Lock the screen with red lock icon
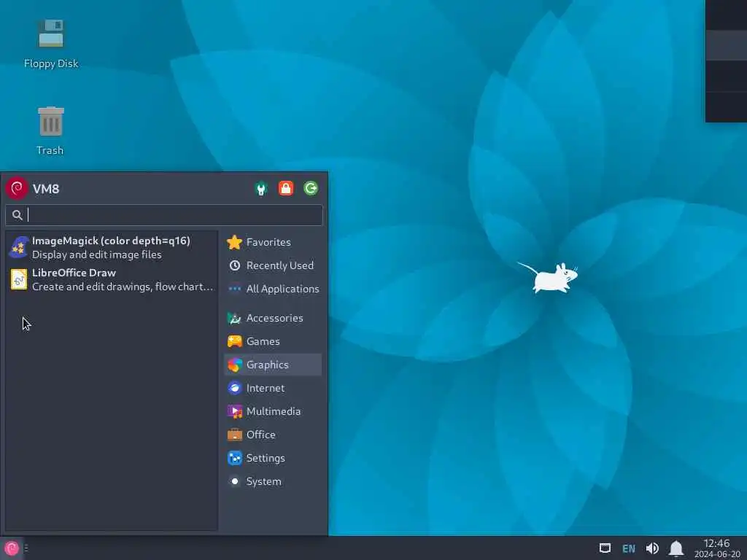 [286, 188]
